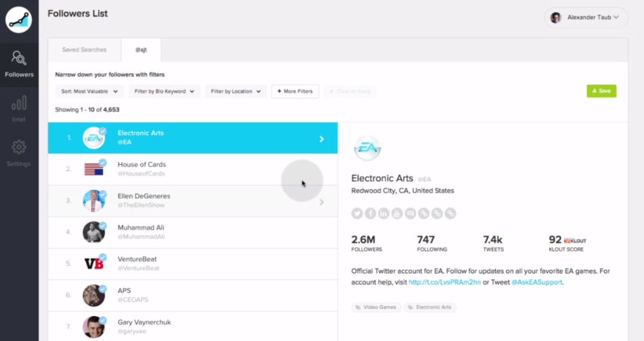
Task: Open the @AskEASupport link
Action: (537, 282)
